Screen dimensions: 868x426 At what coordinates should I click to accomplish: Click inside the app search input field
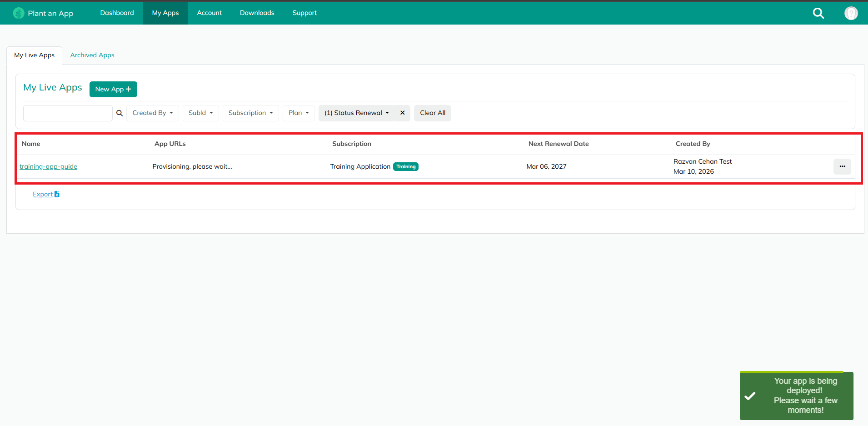point(67,113)
